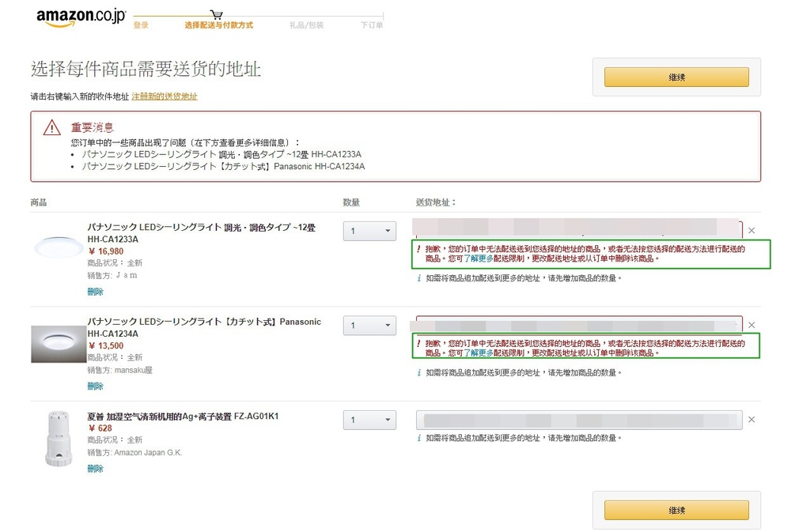Open shipping address selector for FZ-AG01K1
This screenshot has height=532, width=810.
pos(579,420)
